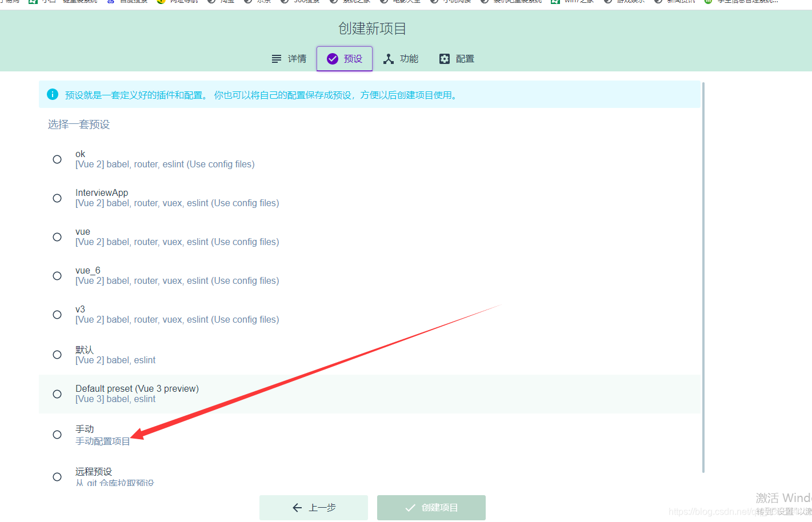The height and width of the screenshot is (522, 812).
Task: Open the 详情 tab
Action: point(289,59)
